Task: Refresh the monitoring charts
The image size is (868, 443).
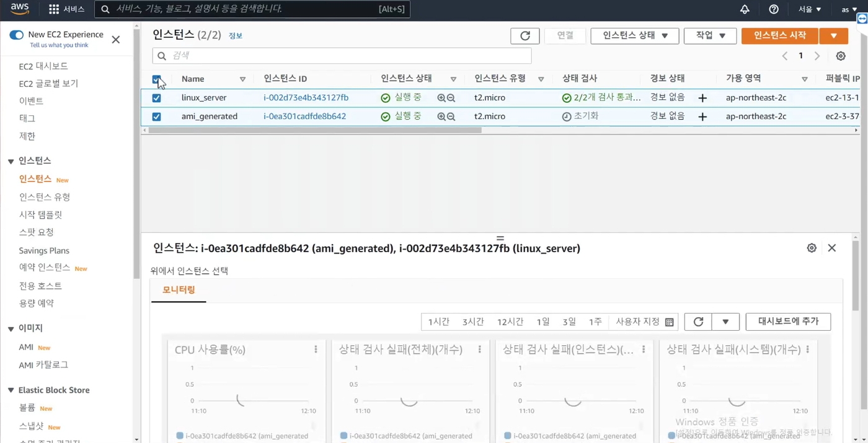Action: pyautogui.click(x=698, y=322)
